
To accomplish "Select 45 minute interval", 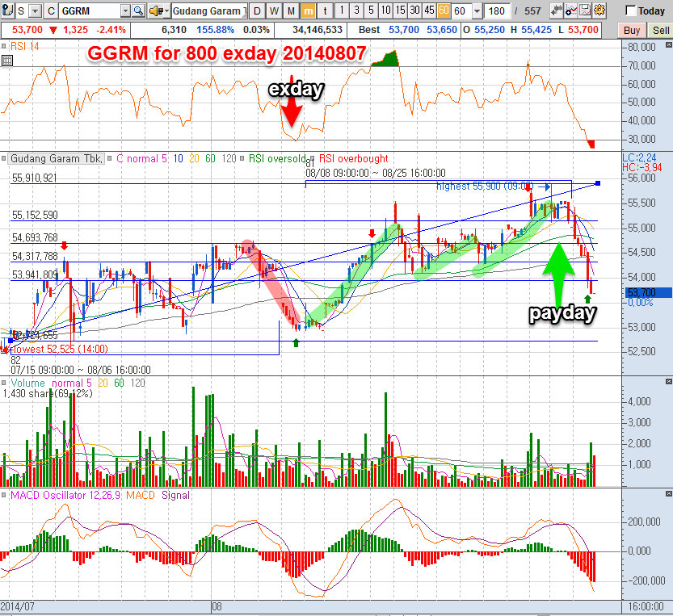I will [x=429, y=10].
